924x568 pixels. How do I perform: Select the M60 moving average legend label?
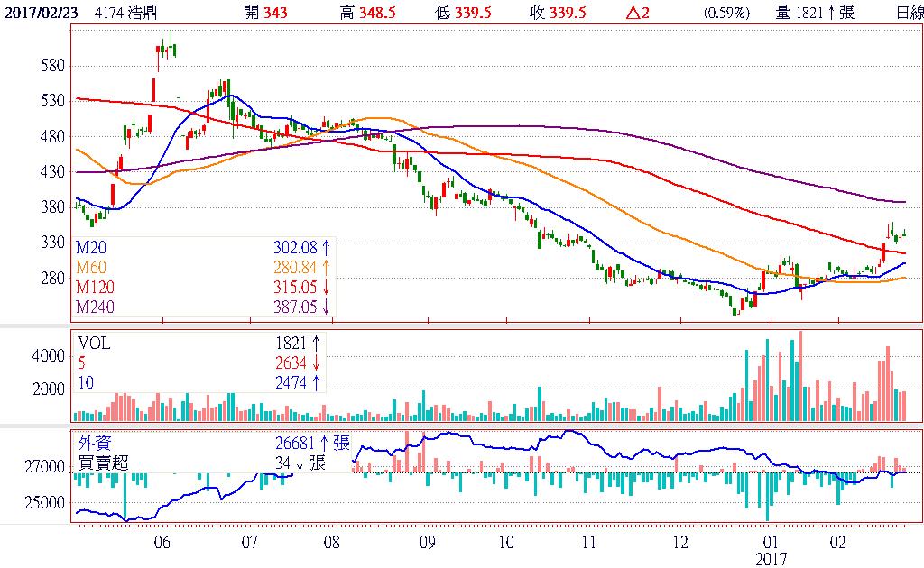tap(91, 266)
